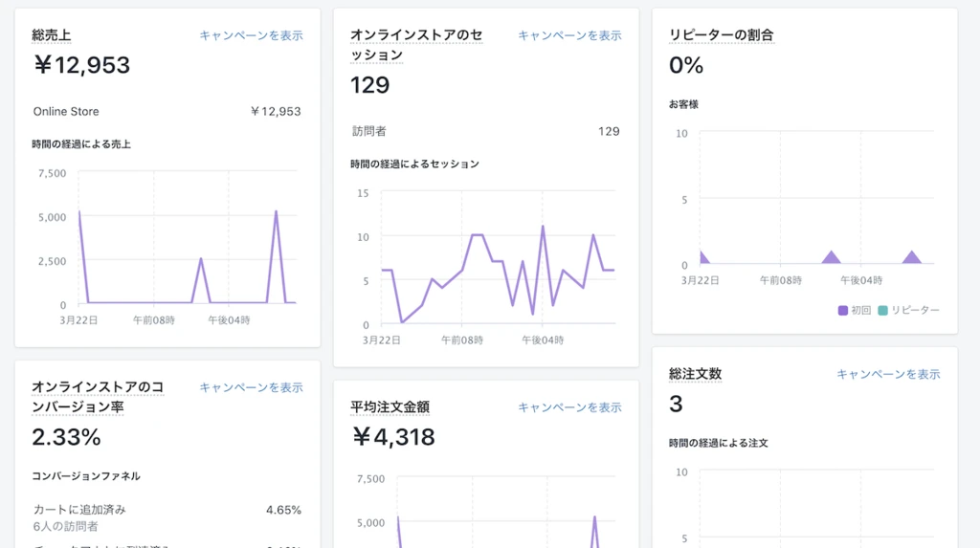This screenshot has width=980, height=548.
Task: Click the Online Store ¥12,953 amount
Action: pyautogui.click(x=275, y=112)
